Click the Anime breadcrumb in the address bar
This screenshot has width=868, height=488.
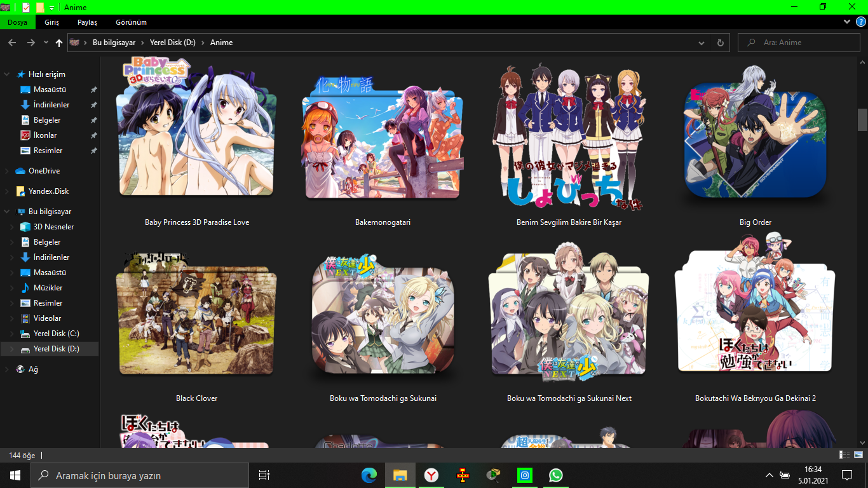point(222,43)
